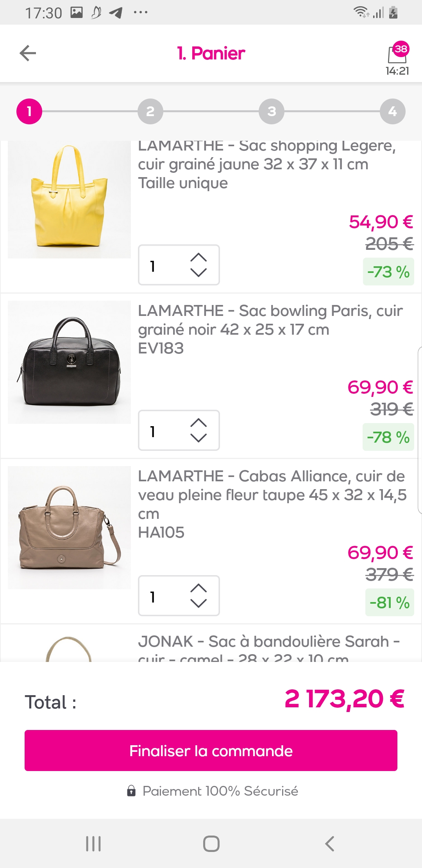Decrease quantity of Cabas Alliance taupe bag
Viewport: 422px width, 868px height.
tap(198, 603)
